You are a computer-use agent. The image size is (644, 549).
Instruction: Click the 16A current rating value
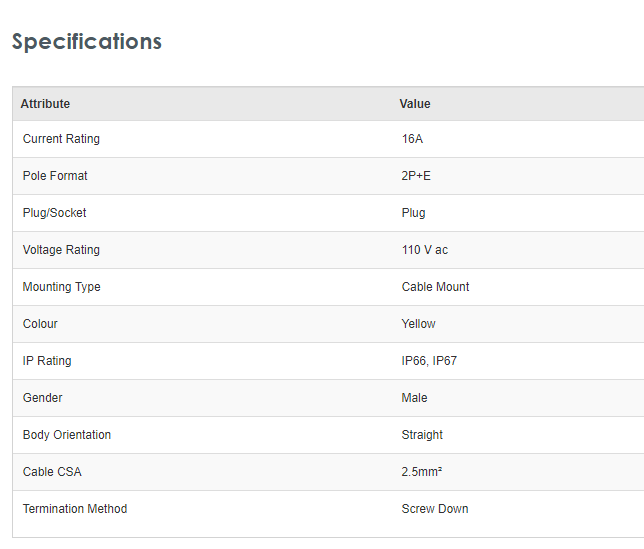pos(412,139)
